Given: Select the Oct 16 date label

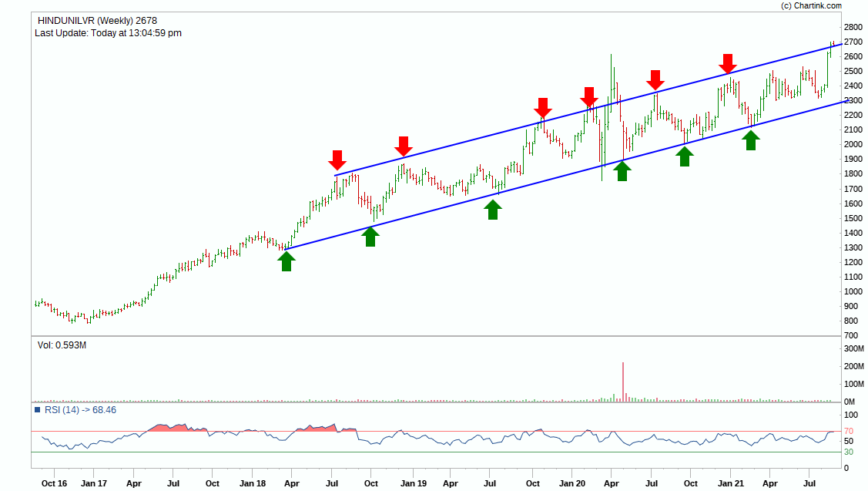Looking at the screenshot, I should (54, 483).
